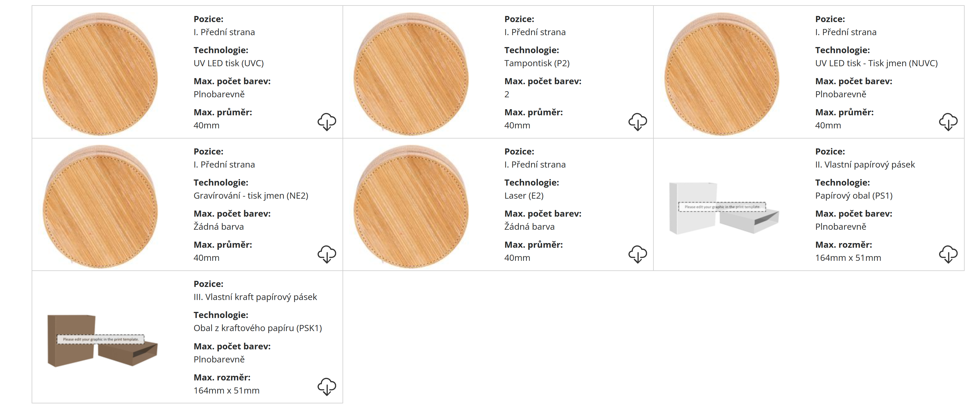The width and height of the screenshot is (980, 415).
Task: Click the "UV LED tisk (UVC)" technology text
Action: click(x=229, y=63)
